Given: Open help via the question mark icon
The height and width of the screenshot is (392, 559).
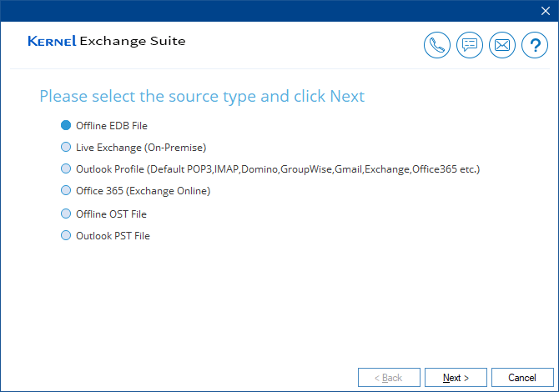Looking at the screenshot, I should [x=535, y=45].
